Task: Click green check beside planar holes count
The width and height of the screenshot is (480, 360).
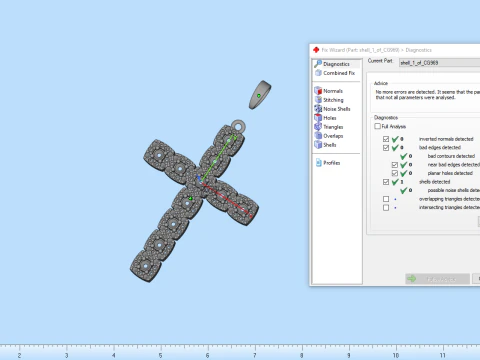Action: tap(404, 173)
